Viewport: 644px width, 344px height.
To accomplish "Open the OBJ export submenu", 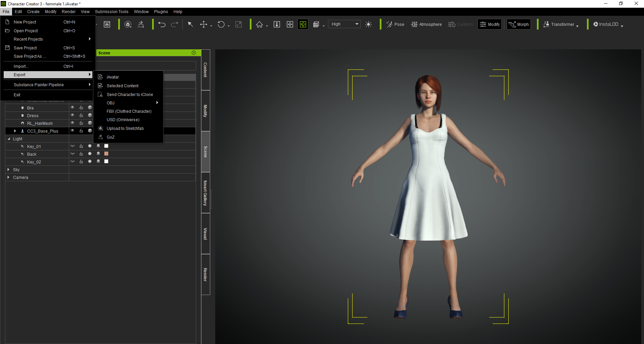I will (128, 103).
